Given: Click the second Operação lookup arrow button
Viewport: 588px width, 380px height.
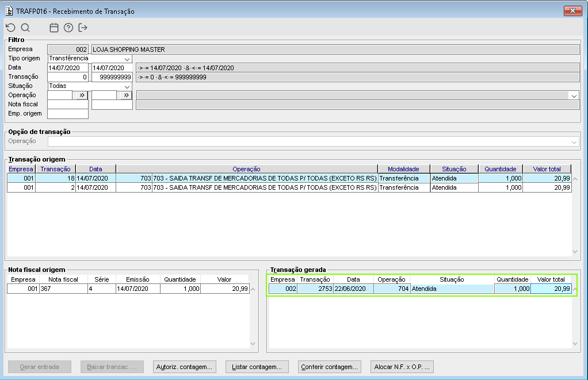Looking at the screenshot, I should click(127, 95).
